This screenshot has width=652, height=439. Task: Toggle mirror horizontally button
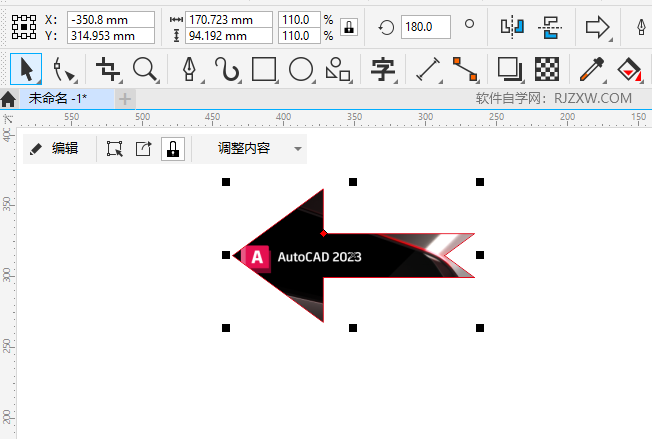[x=512, y=27]
